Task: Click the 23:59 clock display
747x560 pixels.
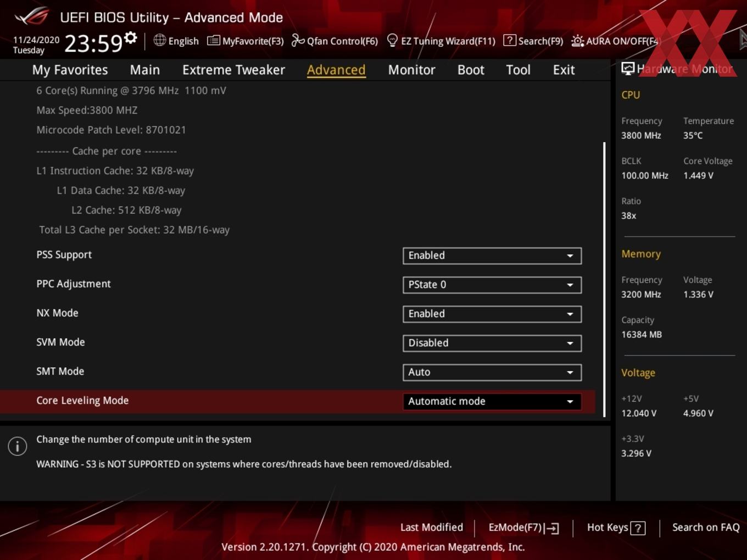Action: click(93, 43)
